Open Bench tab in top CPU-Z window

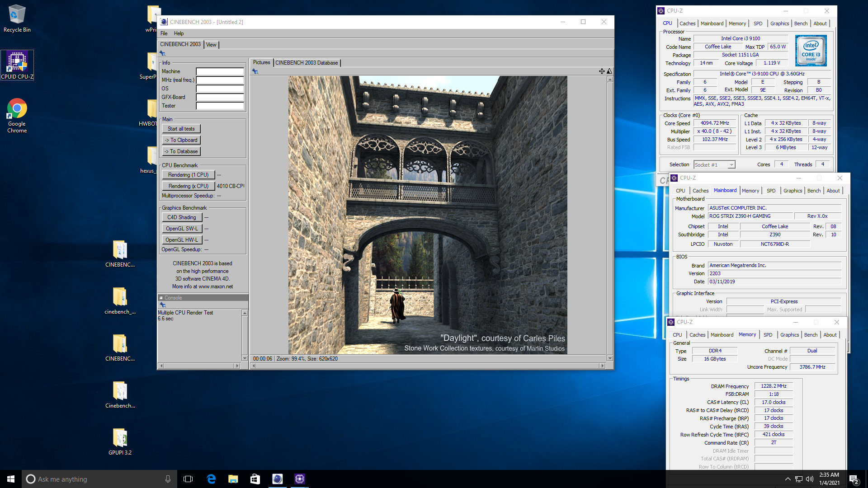[801, 23]
